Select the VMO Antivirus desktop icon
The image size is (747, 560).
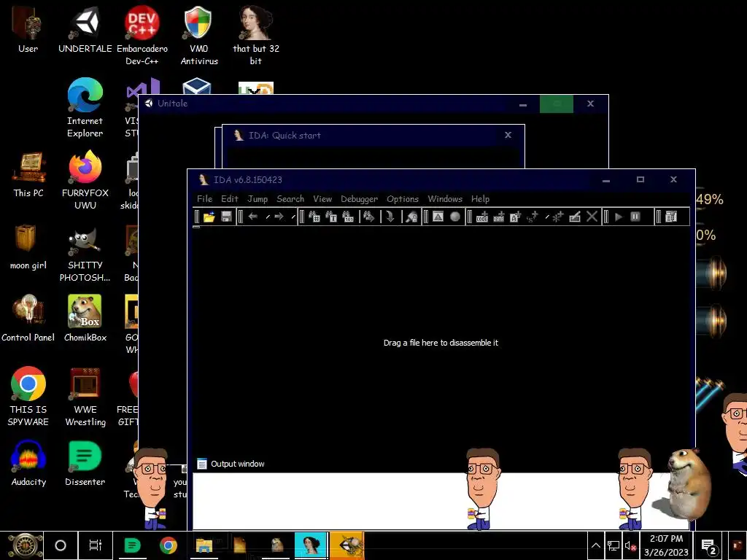click(x=198, y=36)
